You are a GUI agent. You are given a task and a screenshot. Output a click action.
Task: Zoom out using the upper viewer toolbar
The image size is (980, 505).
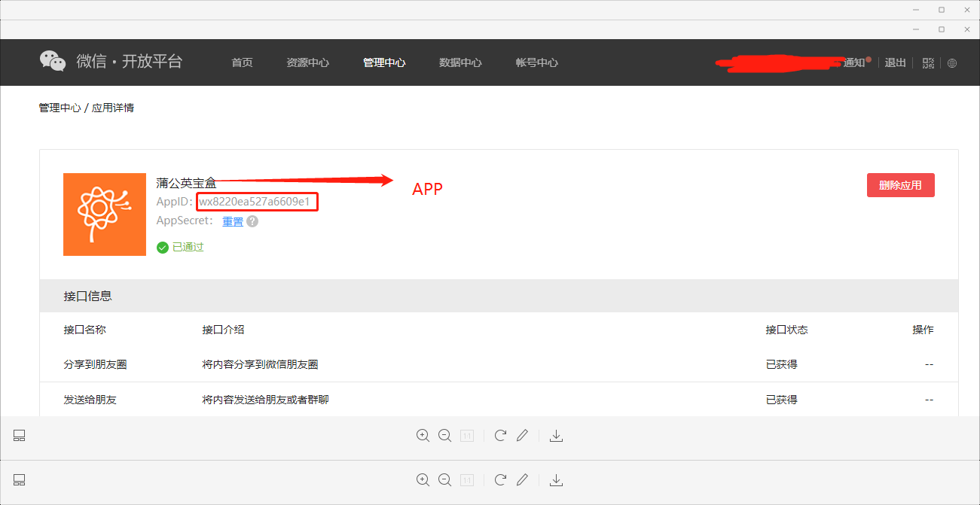click(444, 436)
